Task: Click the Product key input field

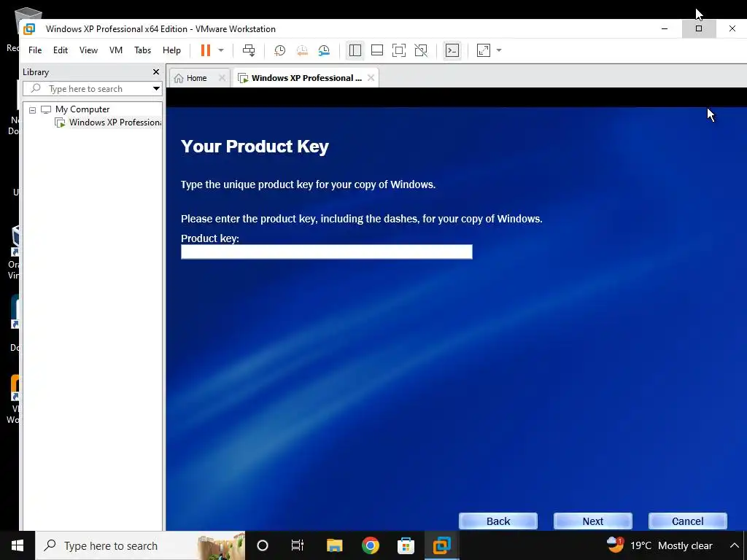Action: click(x=326, y=252)
